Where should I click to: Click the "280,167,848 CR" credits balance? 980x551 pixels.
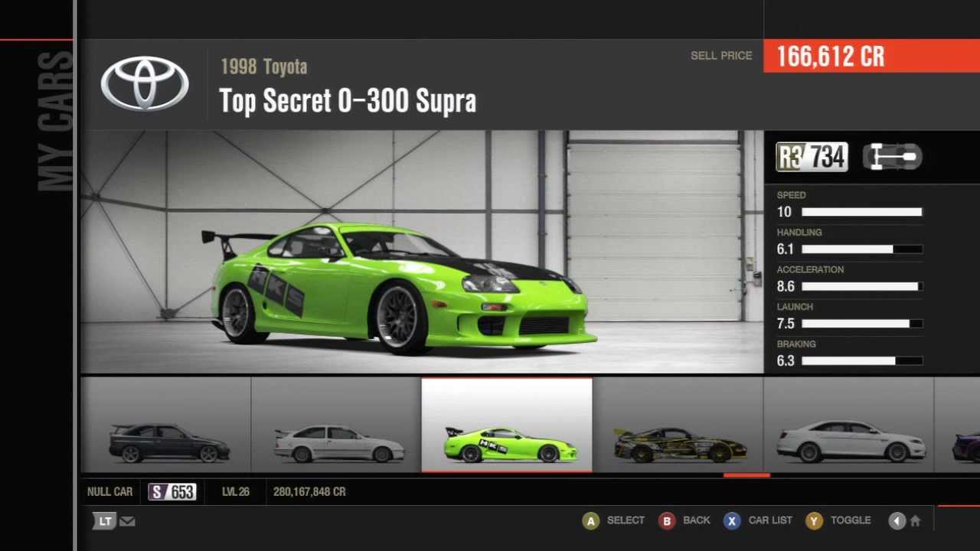tap(309, 492)
